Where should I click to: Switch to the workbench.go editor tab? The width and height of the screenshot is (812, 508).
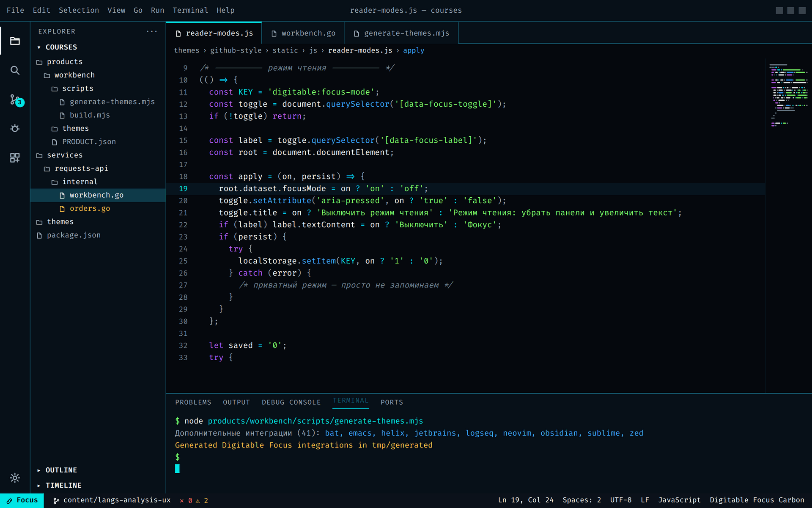(x=303, y=33)
